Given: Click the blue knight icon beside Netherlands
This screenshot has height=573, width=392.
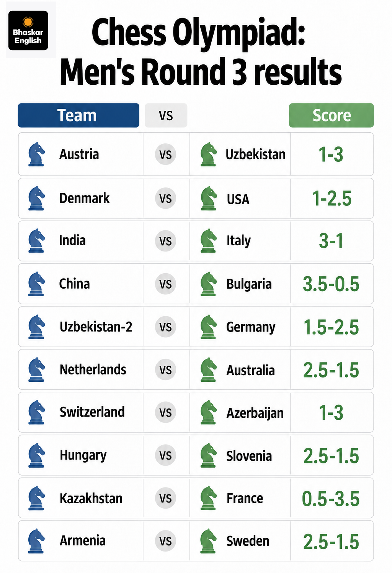Looking at the screenshot, I should 37,369.
